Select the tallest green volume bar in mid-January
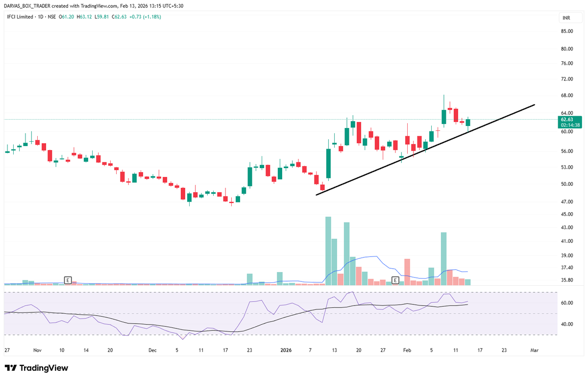The height and width of the screenshot is (380, 588). click(x=327, y=245)
